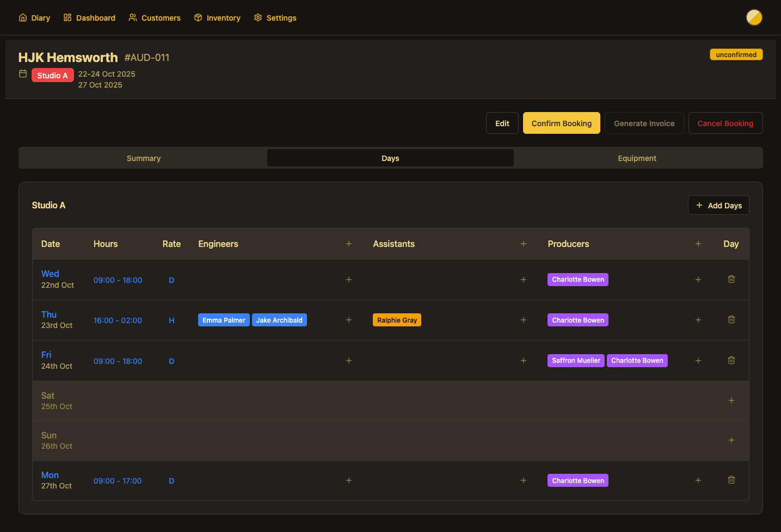This screenshot has width=781, height=532.
Task: Delete the Wed 22nd Oct day row
Action: pos(731,280)
